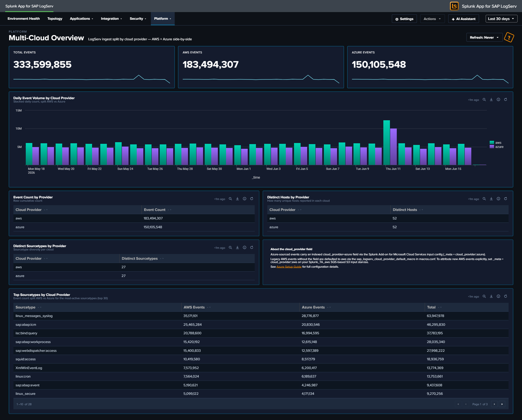Select the squid:access sourcetype row

tap(261, 359)
